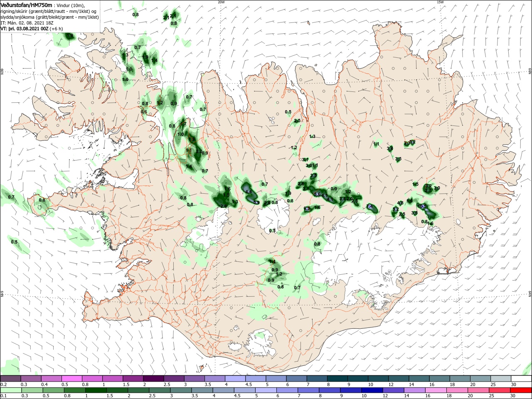This screenshot has height=399, width=532.
Task: Select the light lavender 4 mm swatch in the upper legend
Action: [235, 379]
